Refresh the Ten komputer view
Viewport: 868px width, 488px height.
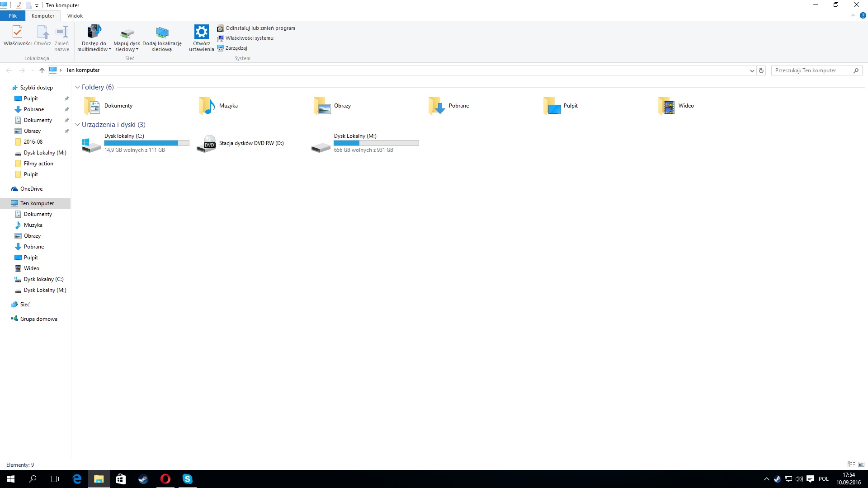[x=761, y=70]
